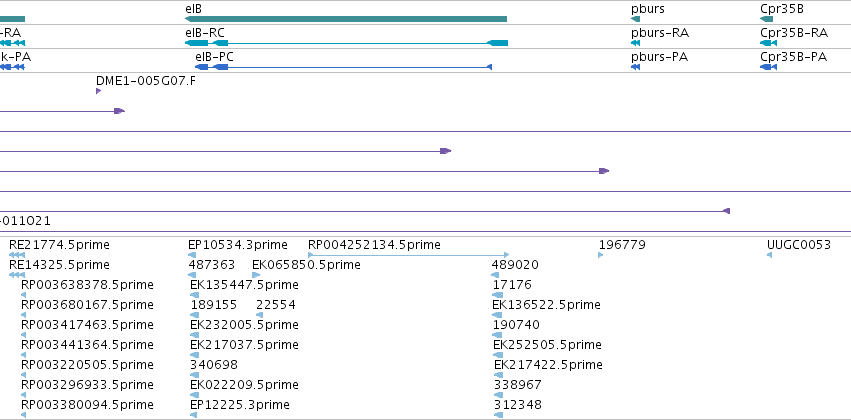Open EK136522.5prime EST feature
The width and height of the screenshot is (851, 420).
(x=497, y=315)
